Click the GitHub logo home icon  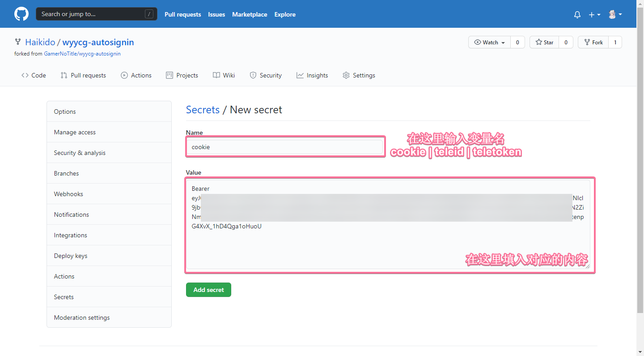tap(21, 14)
